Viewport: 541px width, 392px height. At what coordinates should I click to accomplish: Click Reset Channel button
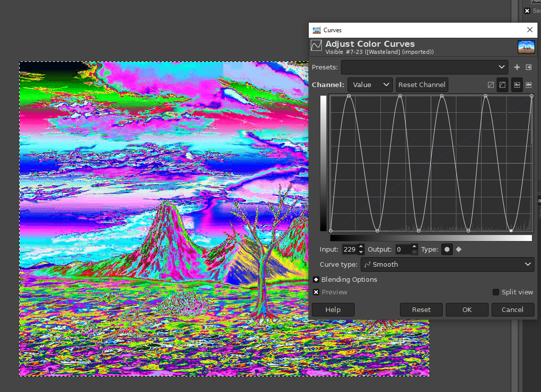(422, 85)
